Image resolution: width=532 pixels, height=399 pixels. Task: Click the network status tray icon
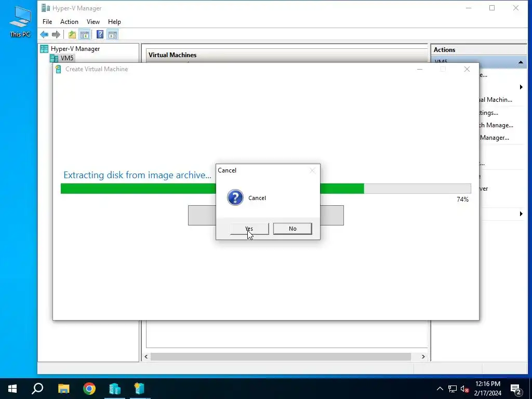point(453,389)
